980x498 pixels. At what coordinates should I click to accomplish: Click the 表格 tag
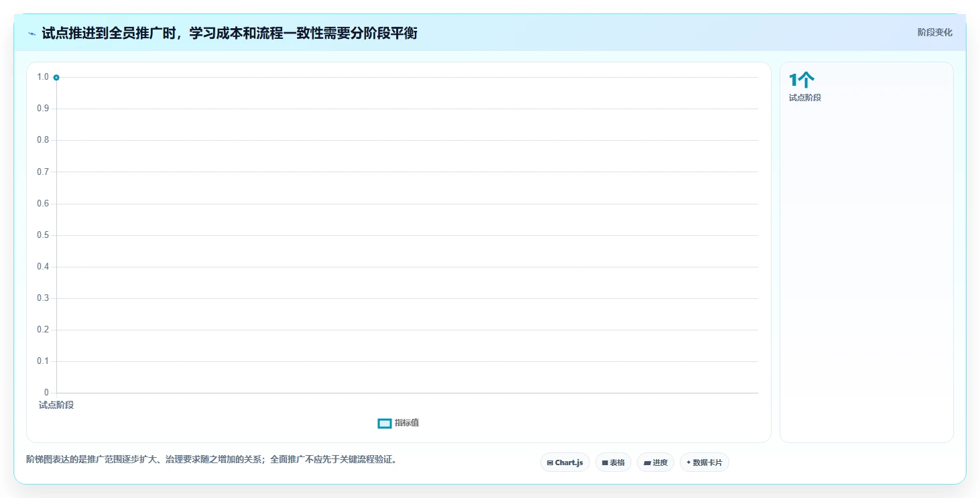[x=613, y=462]
